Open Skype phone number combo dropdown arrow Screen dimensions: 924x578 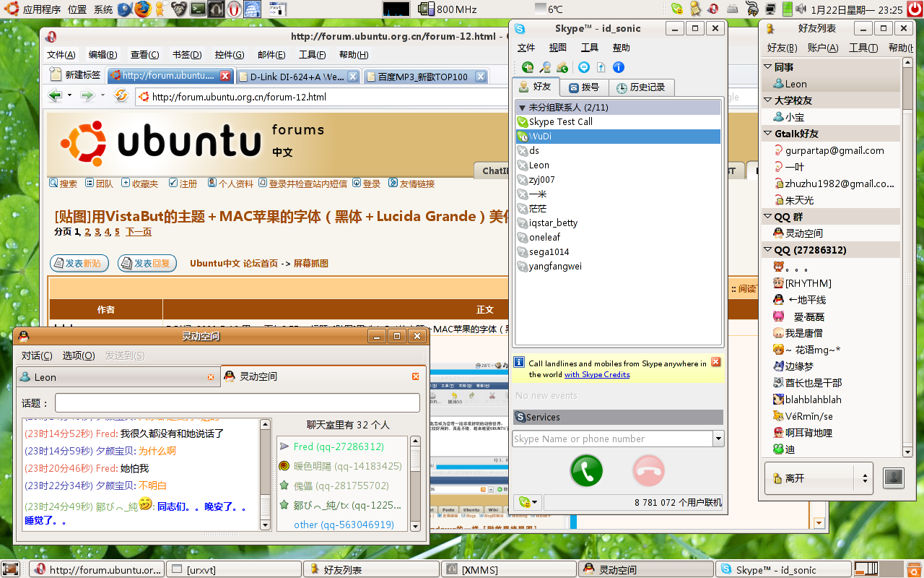(x=718, y=439)
